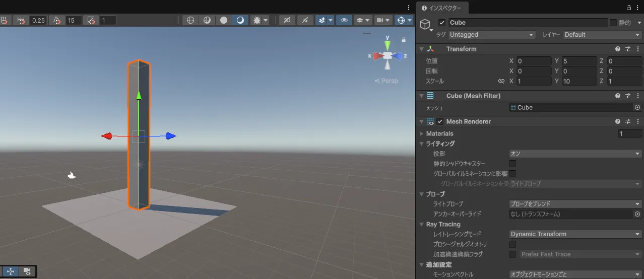This screenshot has height=279, width=644.
Task: Click orientation gizmo blue Z axis cone
Action: click(398, 56)
